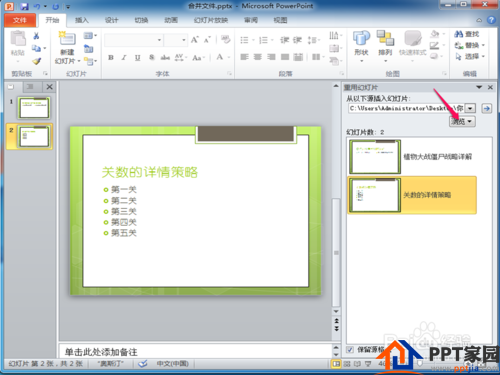Insert the highlighted second reuse slide
500x375 pixels.
(x=412, y=195)
